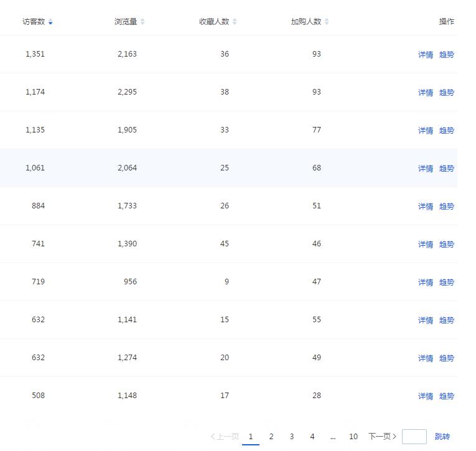476x451 pixels.
Task: Open 趋势 for the 1,351 visitors row
Action: click(447, 55)
